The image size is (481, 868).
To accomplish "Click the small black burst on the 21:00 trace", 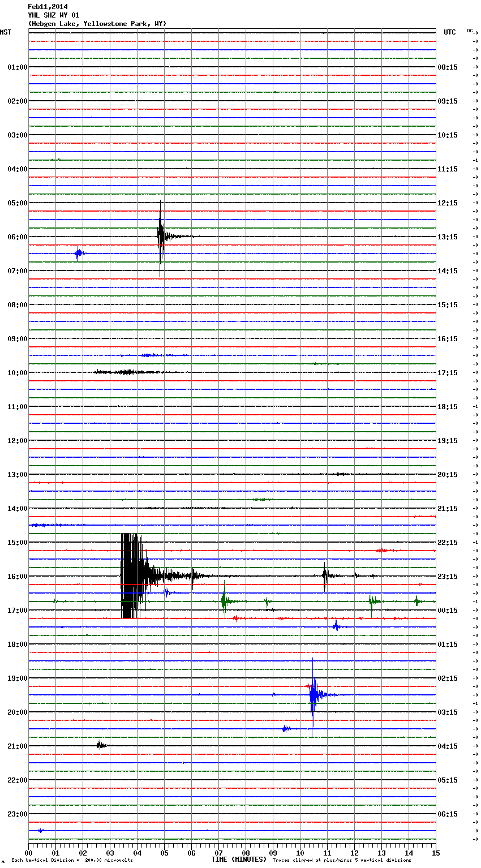I will pos(101,745).
